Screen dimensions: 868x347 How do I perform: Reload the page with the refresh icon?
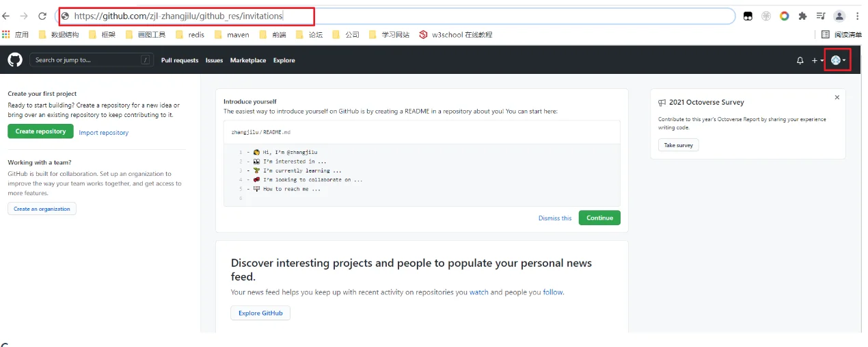pyautogui.click(x=42, y=16)
